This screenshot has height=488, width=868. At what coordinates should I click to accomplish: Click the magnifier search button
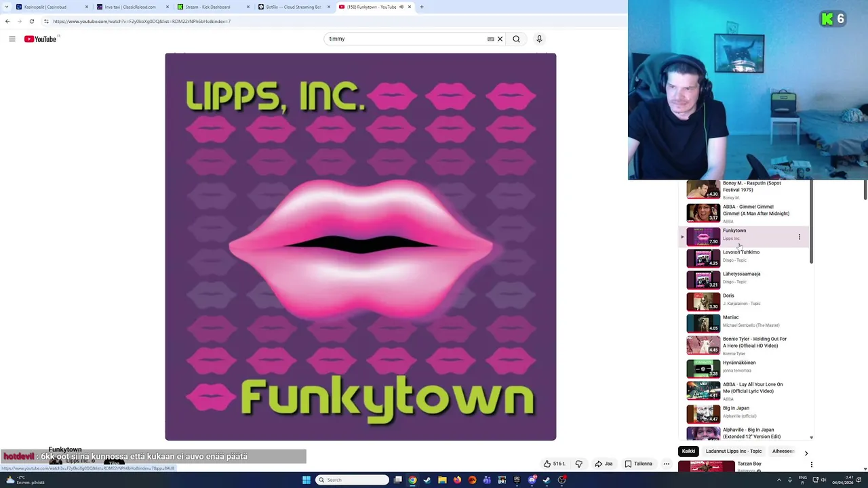[516, 39]
